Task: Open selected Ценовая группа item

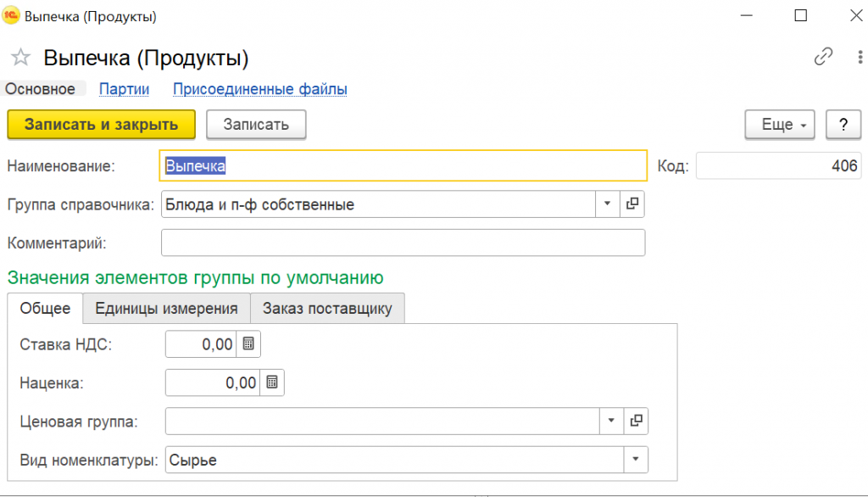Action: click(x=637, y=421)
